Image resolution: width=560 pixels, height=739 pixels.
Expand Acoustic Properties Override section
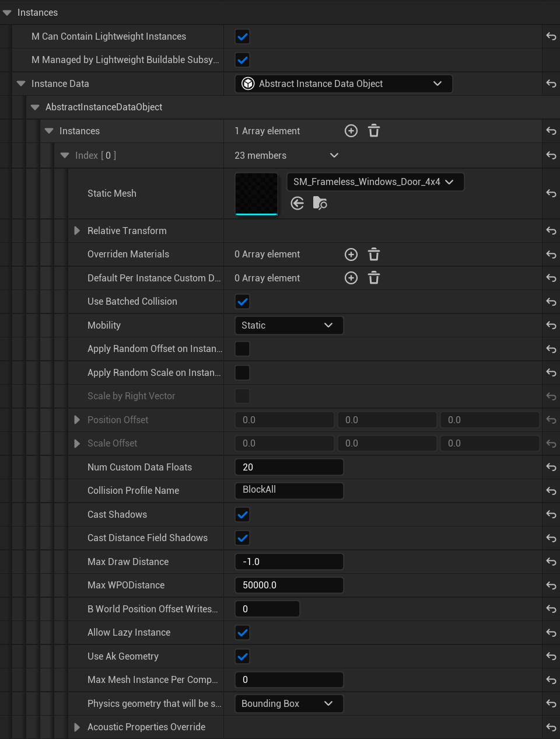77,727
